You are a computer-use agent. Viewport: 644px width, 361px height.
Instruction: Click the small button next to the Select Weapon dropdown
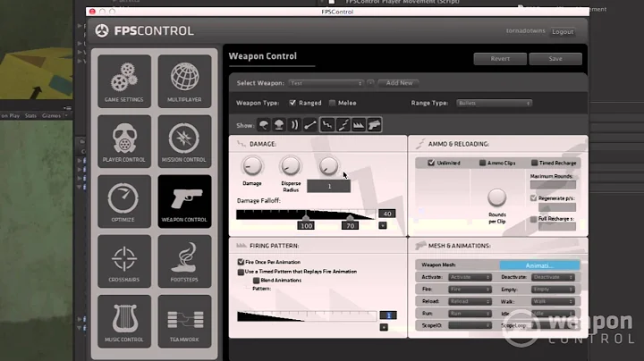370,83
